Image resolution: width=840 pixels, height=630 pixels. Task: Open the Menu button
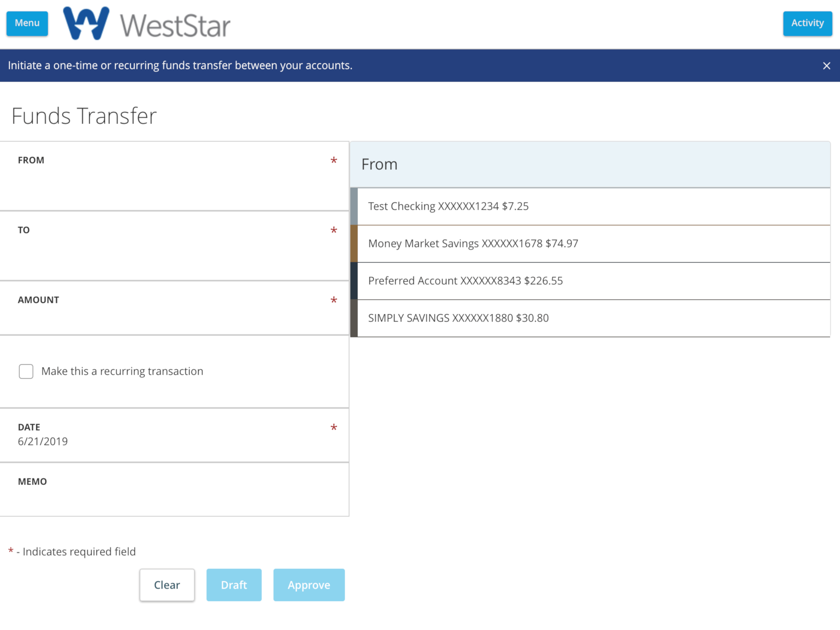(x=27, y=23)
